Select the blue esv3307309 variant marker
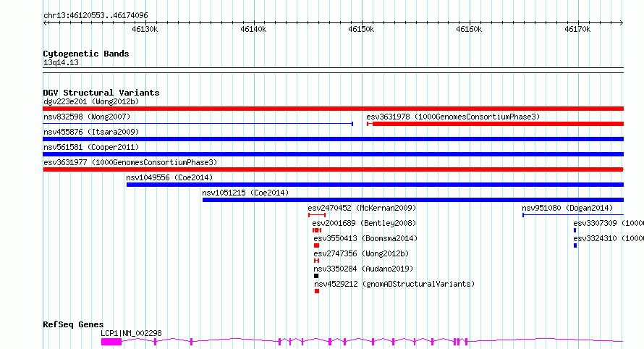The height and width of the screenshot is (349, 644). point(575,230)
